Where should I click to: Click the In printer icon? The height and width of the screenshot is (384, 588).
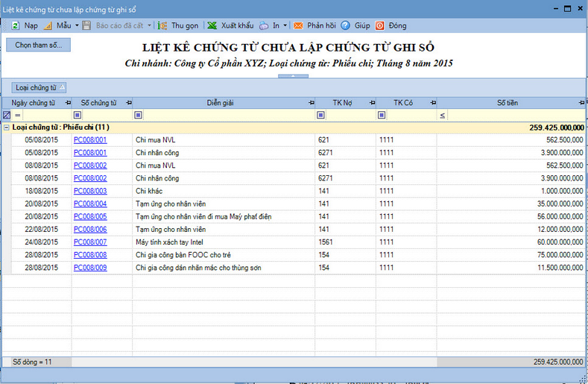coord(264,25)
